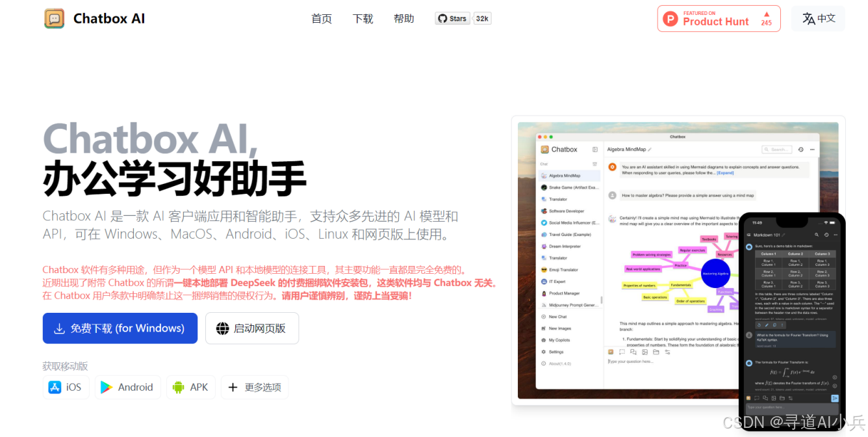Click archive icon beside Chat label in preview
868x437 pixels.
[x=594, y=164]
